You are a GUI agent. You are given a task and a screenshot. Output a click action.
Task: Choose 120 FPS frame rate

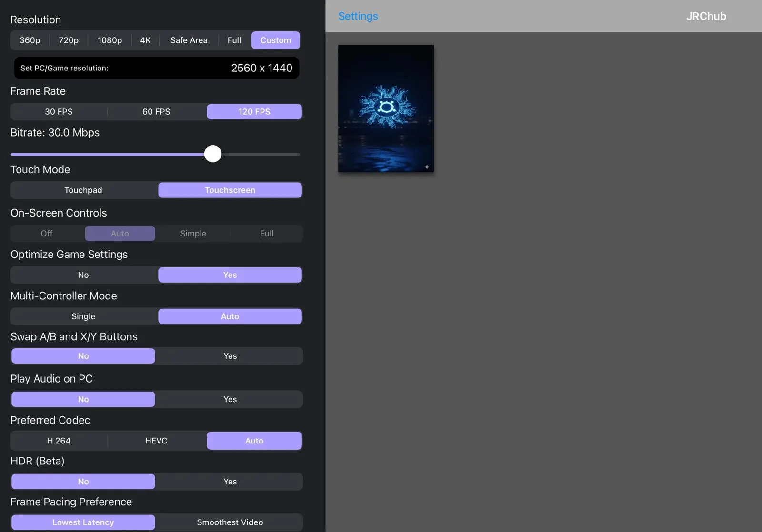(x=254, y=112)
